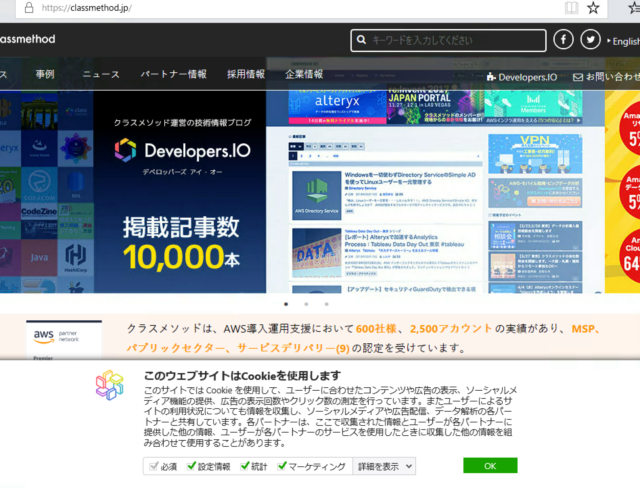Click the HashiCorp tile in mosaic
This screenshot has width=640, height=488.
click(76, 258)
